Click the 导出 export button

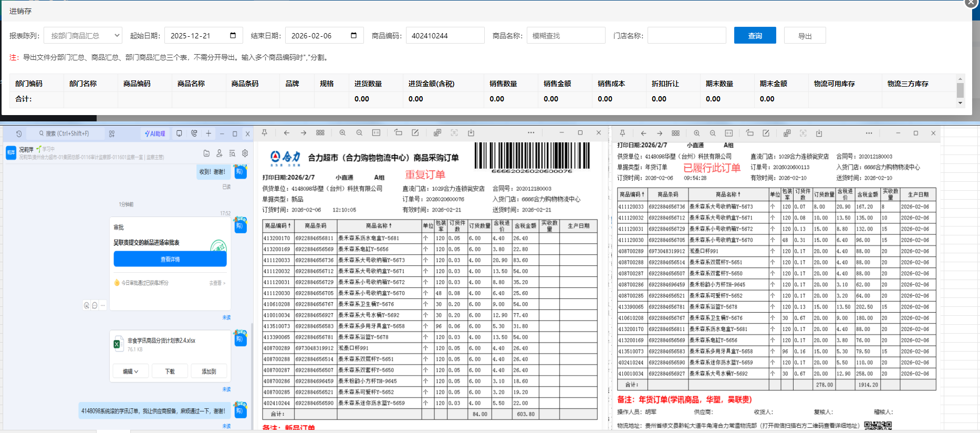pos(805,36)
